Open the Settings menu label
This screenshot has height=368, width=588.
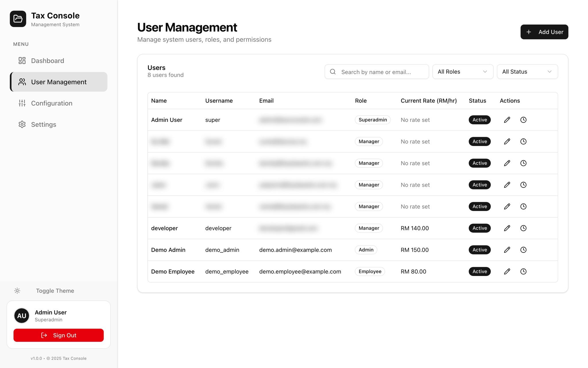click(x=44, y=124)
